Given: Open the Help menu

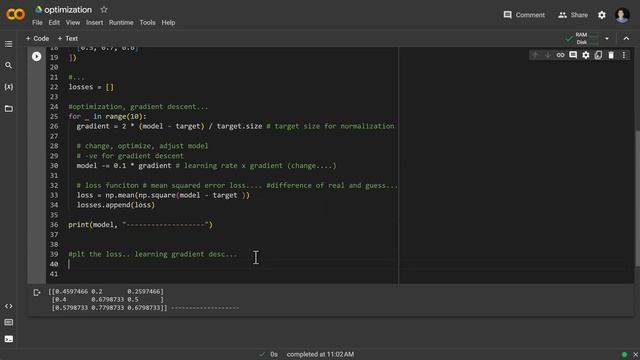Looking at the screenshot, I should click(x=168, y=22).
